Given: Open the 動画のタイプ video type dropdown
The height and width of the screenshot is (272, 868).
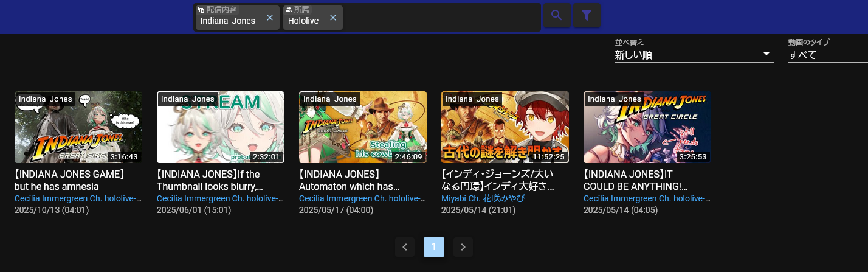Looking at the screenshot, I should pyautogui.click(x=827, y=55).
